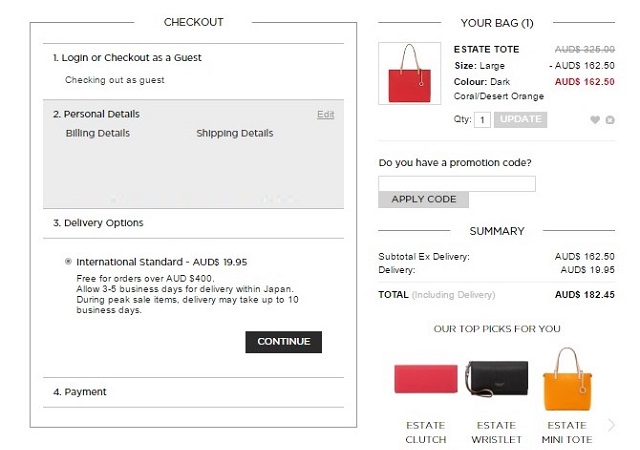Image resolution: width=640 pixels, height=450 pixels.
Task: Click the wishlist heart icon
Action: click(x=595, y=120)
